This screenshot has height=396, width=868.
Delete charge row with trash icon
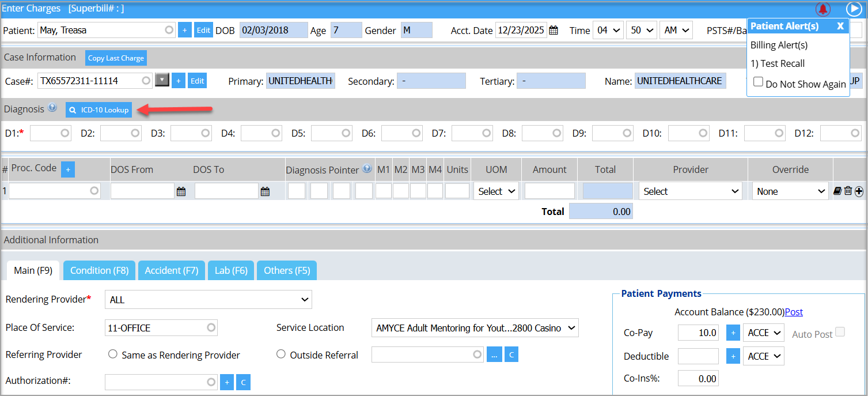[x=848, y=191]
